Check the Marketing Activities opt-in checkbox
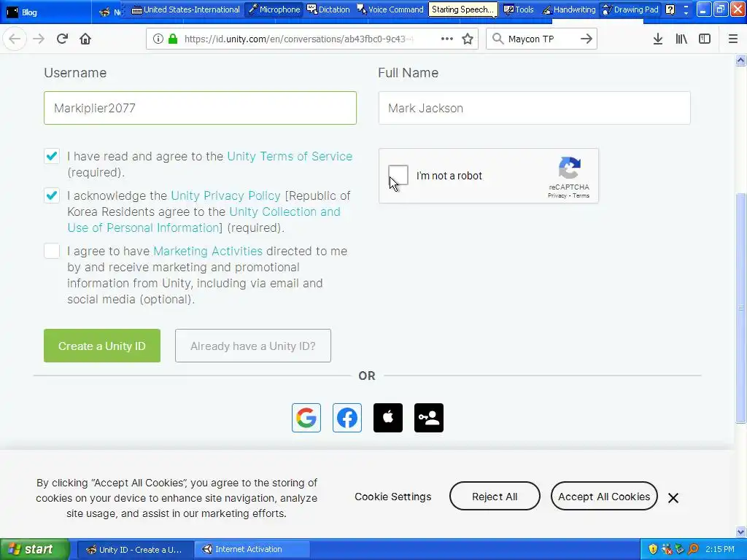The height and width of the screenshot is (560, 747). point(52,251)
